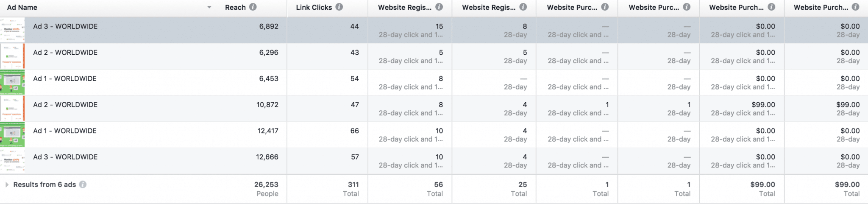The width and height of the screenshot is (868, 204).
Task: Select the Ad 2 - WORLDWIDE row with 10,872 reach
Action: (434, 109)
